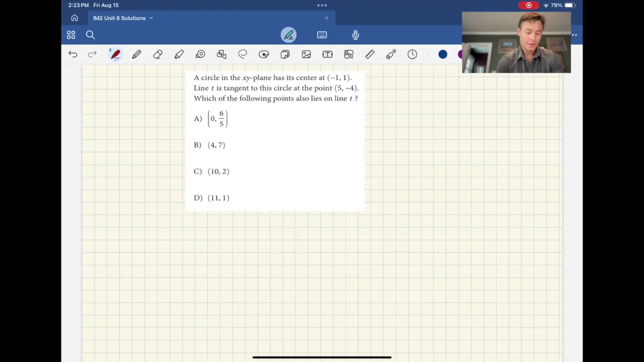
Task: Select the ruler tool
Action: pyautogui.click(x=370, y=54)
